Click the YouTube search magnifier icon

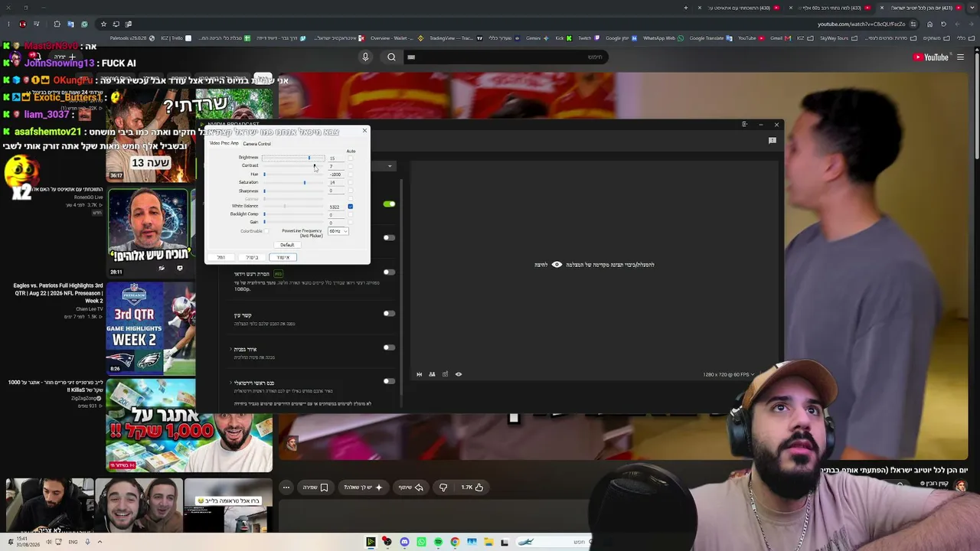(x=391, y=57)
